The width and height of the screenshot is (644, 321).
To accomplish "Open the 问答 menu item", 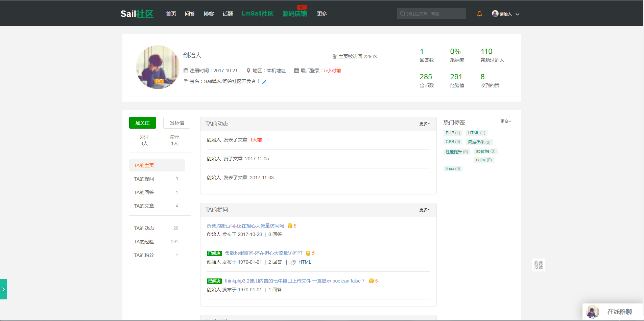I will (190, 14).
